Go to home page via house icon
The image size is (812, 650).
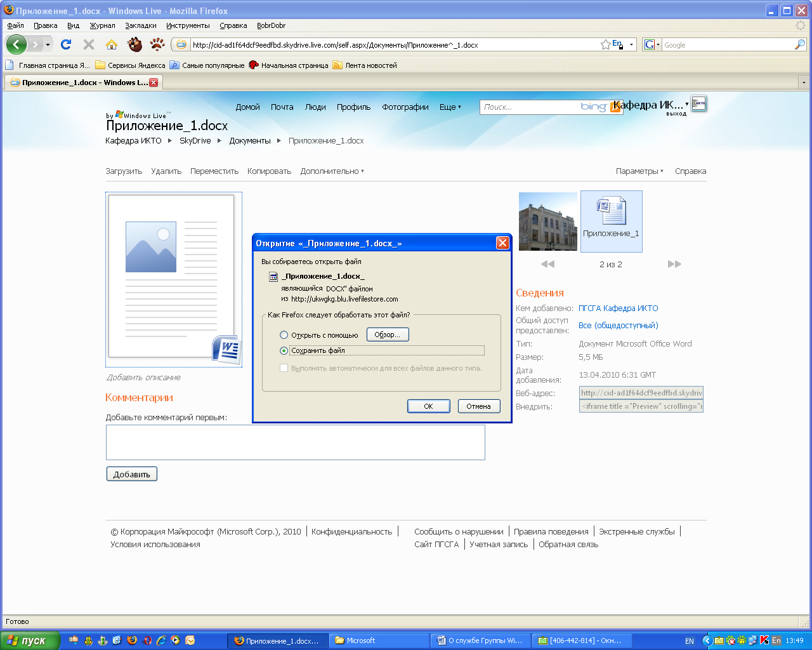click(112, 44)
